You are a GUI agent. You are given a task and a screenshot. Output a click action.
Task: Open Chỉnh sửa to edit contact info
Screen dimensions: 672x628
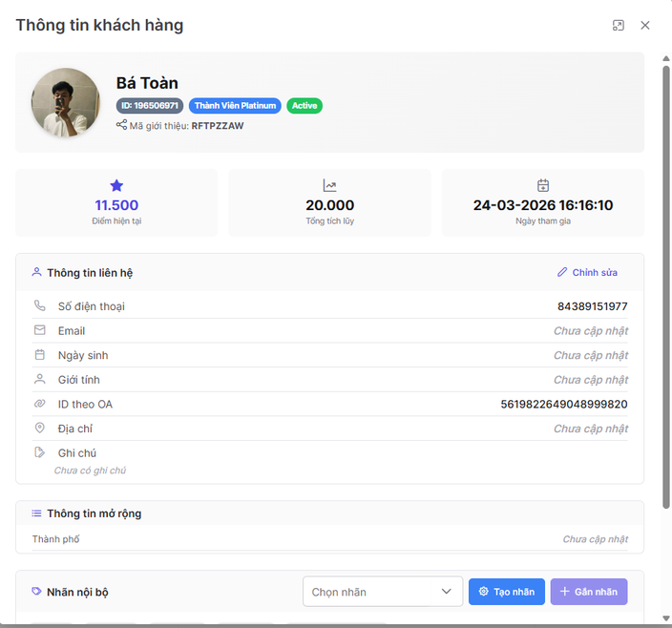point(587,272)
